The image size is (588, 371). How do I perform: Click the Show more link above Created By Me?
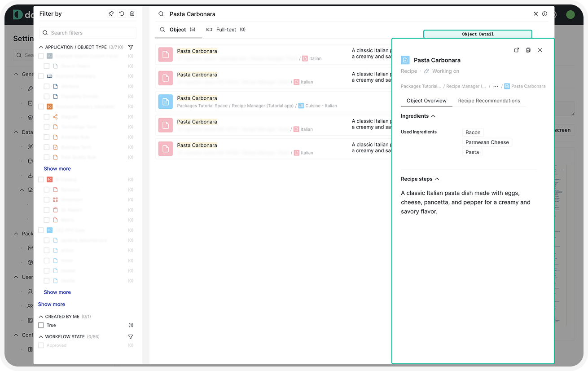pos(52,304)
